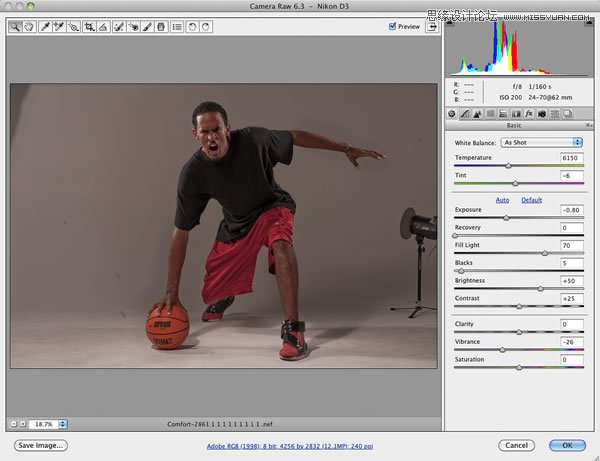This screenshot has width=600, height=461.
Task: Click the Exposure value field -0.80
Action: coord(572,210)
